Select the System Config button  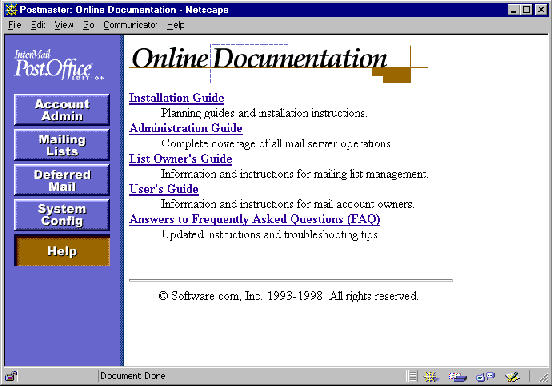[62, 215]
